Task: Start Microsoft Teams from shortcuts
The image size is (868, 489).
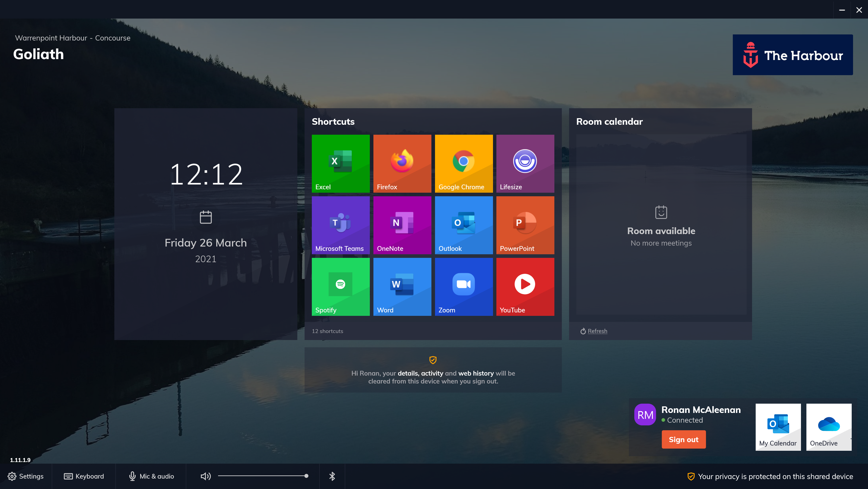Action: [340, 225]
